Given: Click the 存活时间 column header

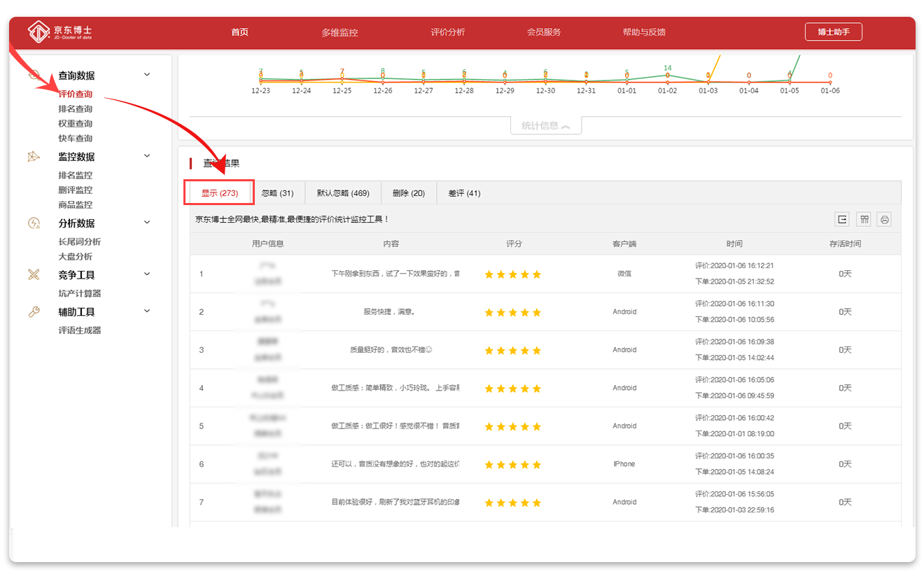Looking at the screenshot, I should (845, 244).
